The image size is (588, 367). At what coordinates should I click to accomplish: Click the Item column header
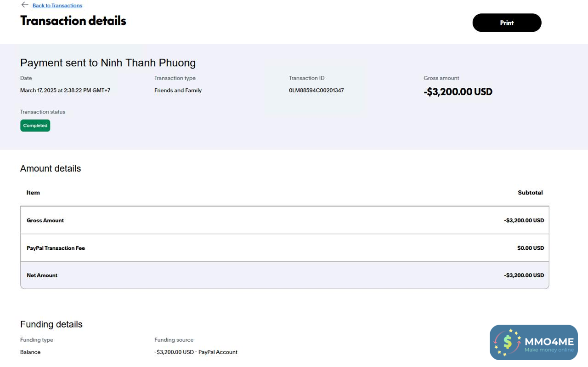coord(33,193)
